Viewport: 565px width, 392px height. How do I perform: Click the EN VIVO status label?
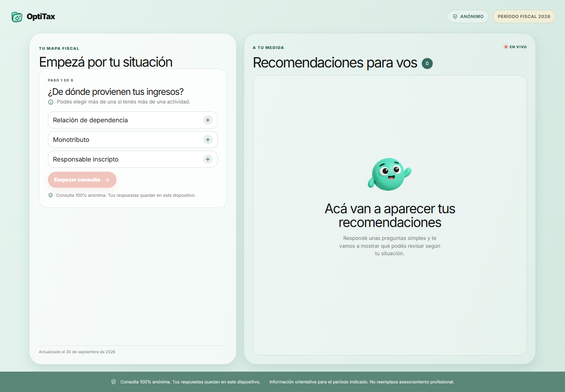click(x=518, y=47)
